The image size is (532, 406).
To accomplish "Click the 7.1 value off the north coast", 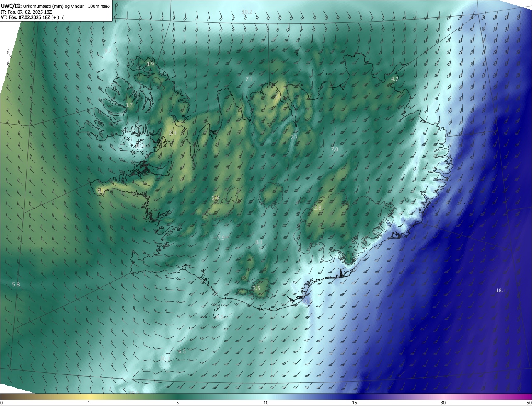I will click(249, 78).
